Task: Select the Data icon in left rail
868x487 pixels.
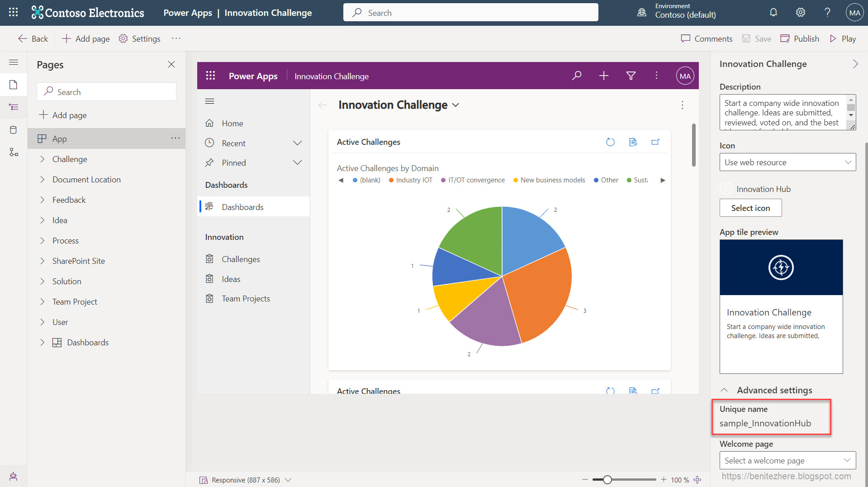Action: 14,130
